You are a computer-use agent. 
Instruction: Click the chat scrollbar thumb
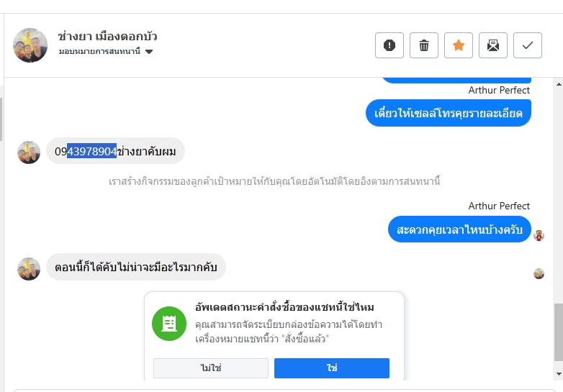(557, 333)
